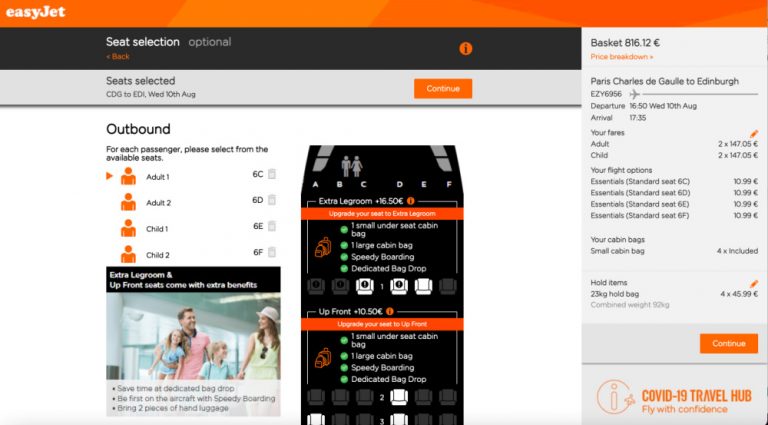Remove Child 1's seat 6E with trash icon
Screen dimensions: 768x425
pos(272,226)
